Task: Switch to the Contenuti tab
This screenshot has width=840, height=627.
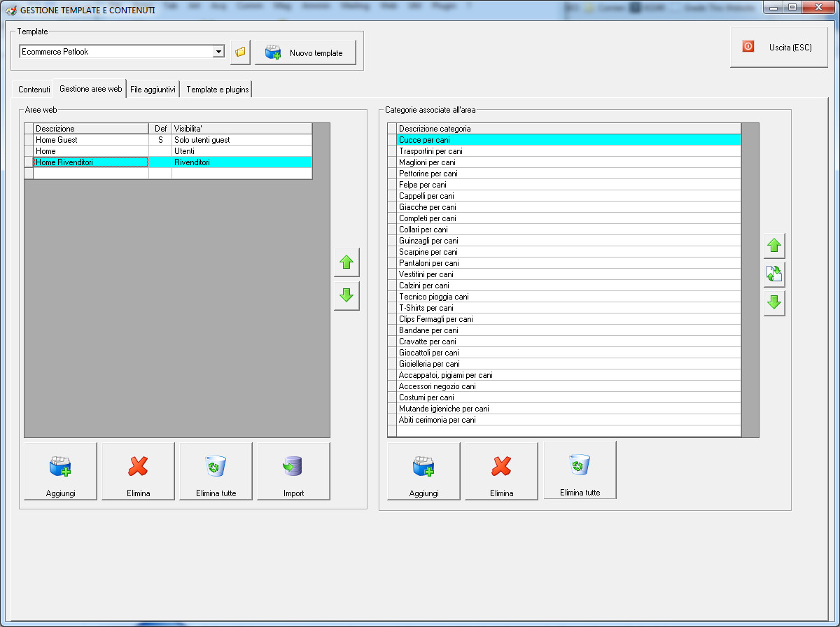Action: (x=34, y=90)
